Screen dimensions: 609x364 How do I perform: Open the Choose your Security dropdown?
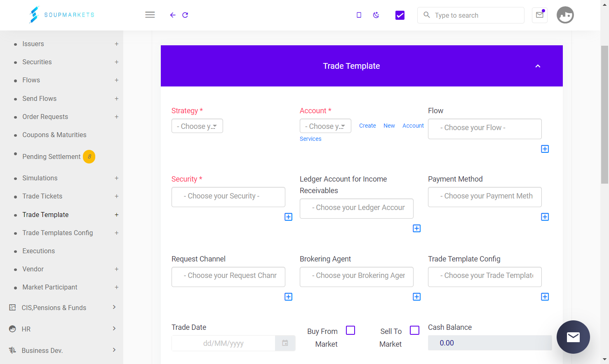[228, 197]
